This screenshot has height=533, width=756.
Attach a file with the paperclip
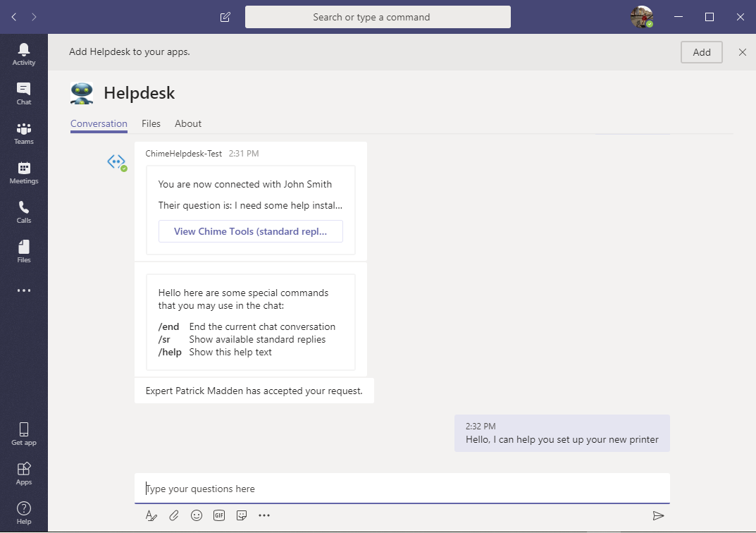[x=173, y=515]
